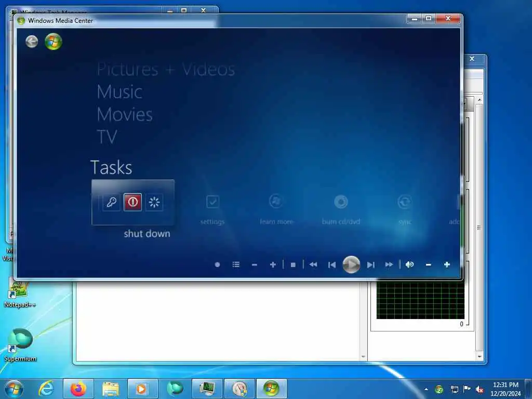Open the Action Center flag tray icon

(x=467, y=389)
